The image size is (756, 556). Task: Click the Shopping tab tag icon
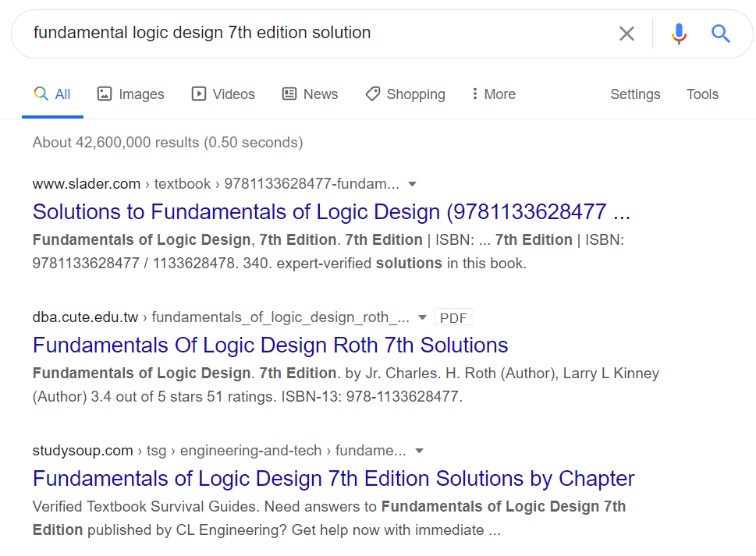373,94
